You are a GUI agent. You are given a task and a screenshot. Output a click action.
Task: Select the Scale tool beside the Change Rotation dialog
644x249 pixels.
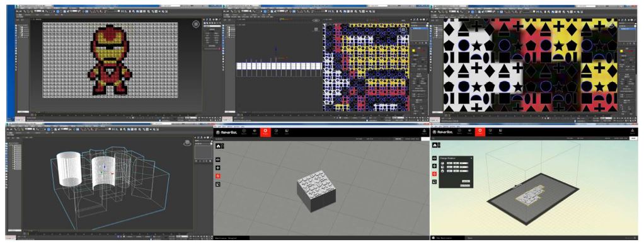pos(435,182)
